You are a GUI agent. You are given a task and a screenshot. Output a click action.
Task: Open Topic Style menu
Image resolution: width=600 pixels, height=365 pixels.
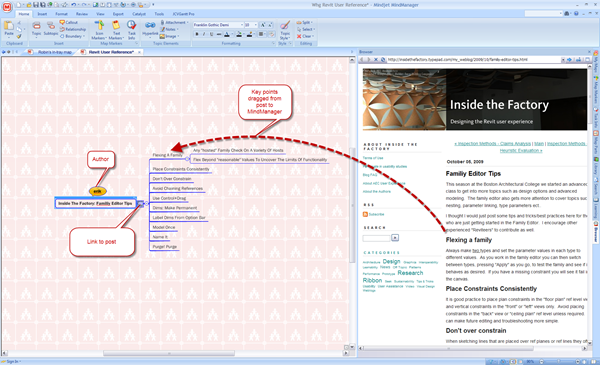(x=285, y=31)
